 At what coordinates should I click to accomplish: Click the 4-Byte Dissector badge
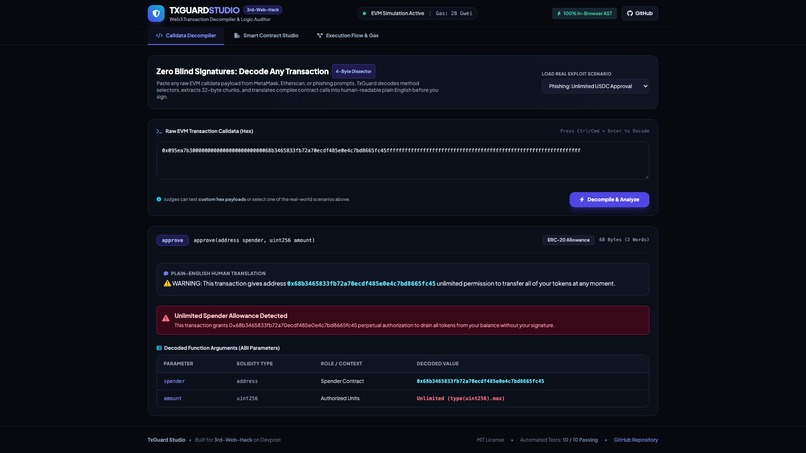354,71
